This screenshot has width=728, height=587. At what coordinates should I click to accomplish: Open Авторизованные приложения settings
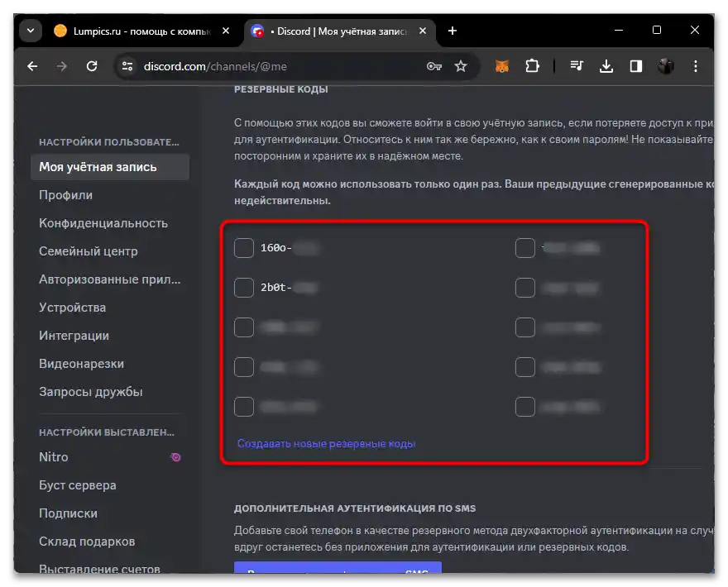click(x=110, y=279)
